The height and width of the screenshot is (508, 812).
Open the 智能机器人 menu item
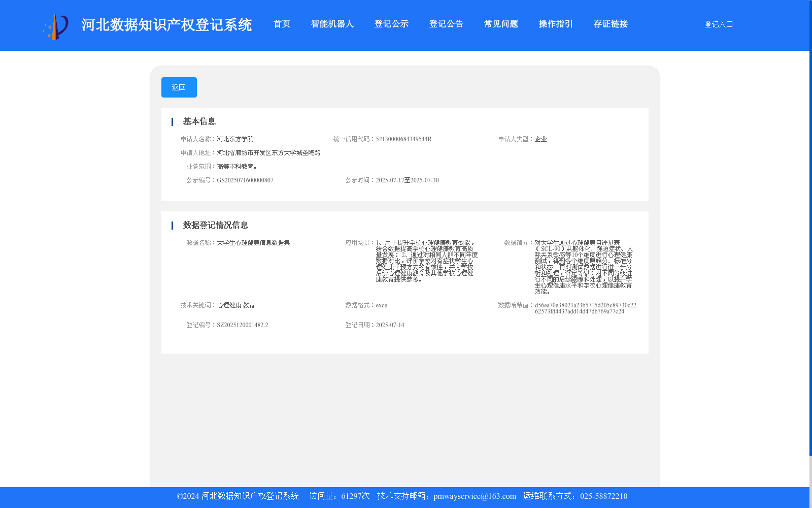332,24
